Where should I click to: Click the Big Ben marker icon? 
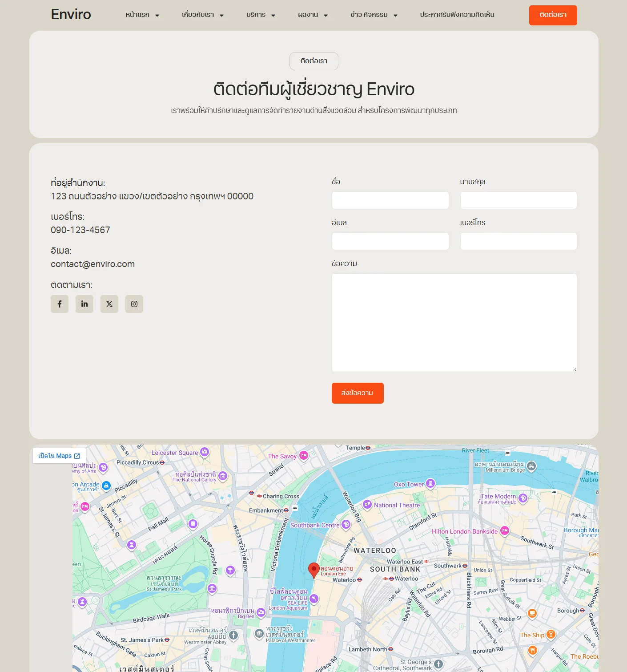(x=261, y=613)
